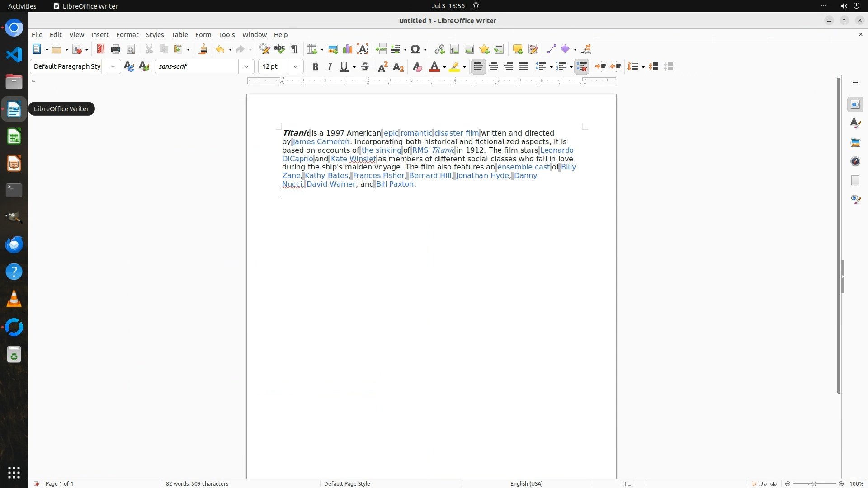Click the Clone Formatting paintbrush icon

click(203, 49)
